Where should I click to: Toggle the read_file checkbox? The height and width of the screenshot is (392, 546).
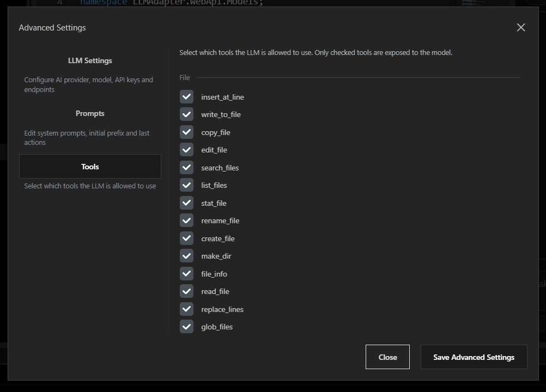(x=187, y=291)
